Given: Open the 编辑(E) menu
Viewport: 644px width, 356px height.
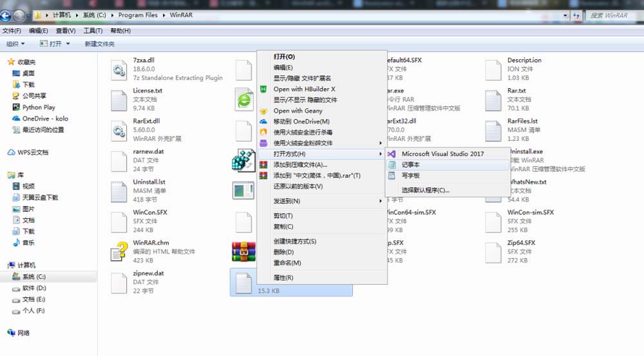Looking at the screenshot, I should 38,31.
